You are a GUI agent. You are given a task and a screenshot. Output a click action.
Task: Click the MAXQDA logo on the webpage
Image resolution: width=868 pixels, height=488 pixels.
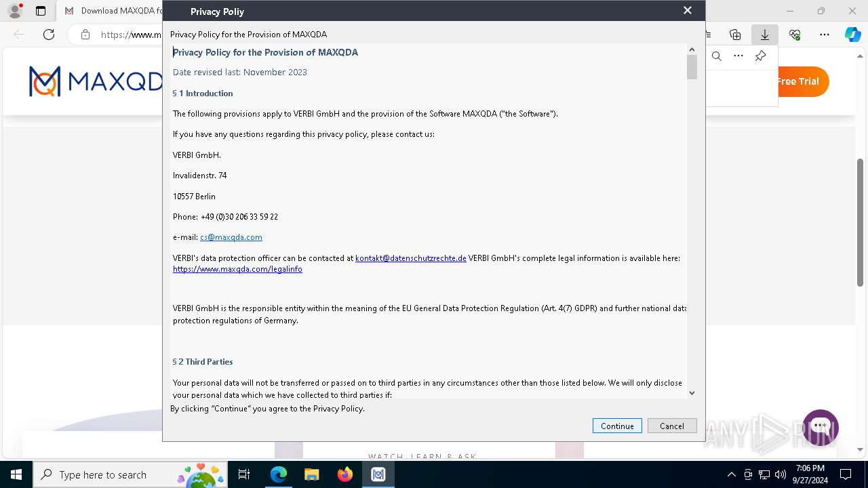(95, 81)
